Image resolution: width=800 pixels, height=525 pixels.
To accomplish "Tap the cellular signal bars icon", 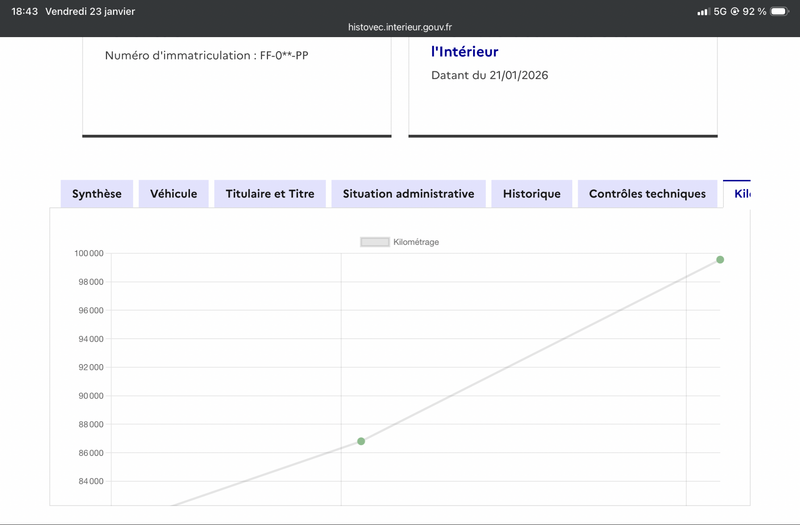I will (704, 11).
